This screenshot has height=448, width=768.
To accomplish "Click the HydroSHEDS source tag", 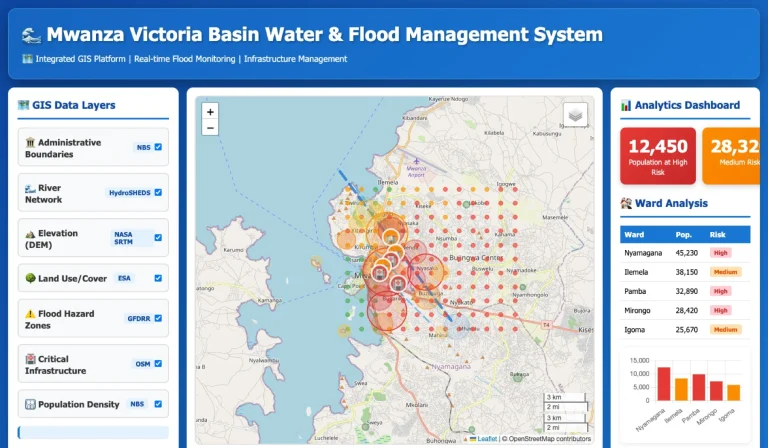I will click(x=129, y=192).
